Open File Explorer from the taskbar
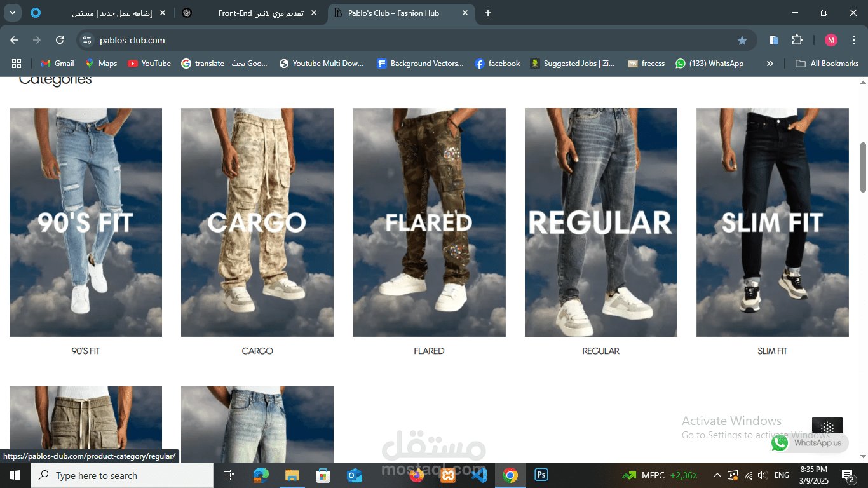 pyautogui.click(x=292, y=475)
